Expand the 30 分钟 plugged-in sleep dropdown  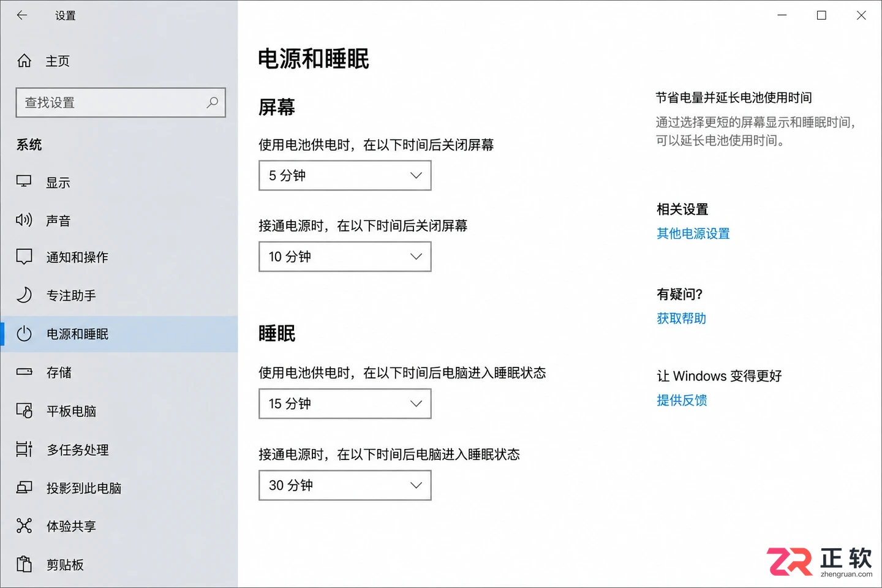click(345, 485)
